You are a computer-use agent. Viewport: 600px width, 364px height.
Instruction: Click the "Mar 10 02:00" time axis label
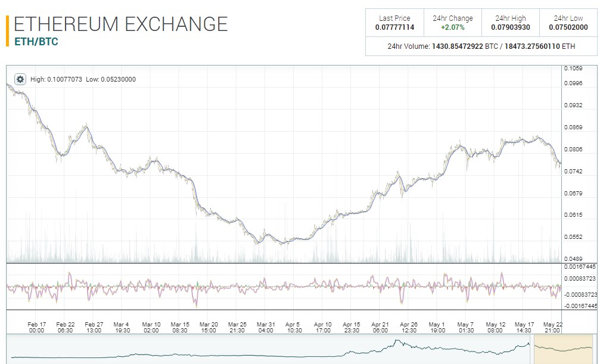tap(151, 327)
